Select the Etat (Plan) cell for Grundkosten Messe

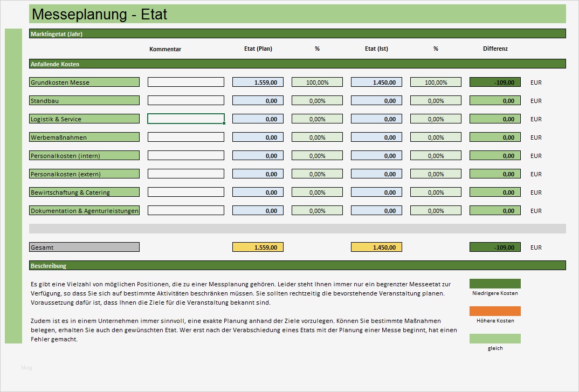[x=258, y=82]
